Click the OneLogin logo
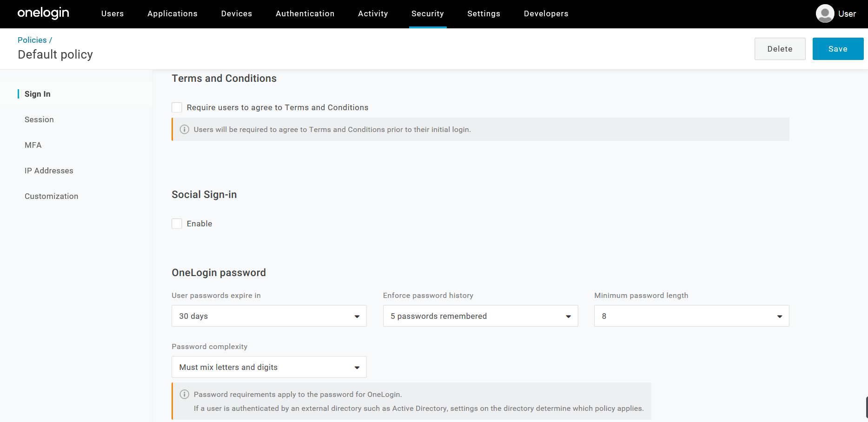This screenshot has width=868, height=422. (x=43, y=13)
